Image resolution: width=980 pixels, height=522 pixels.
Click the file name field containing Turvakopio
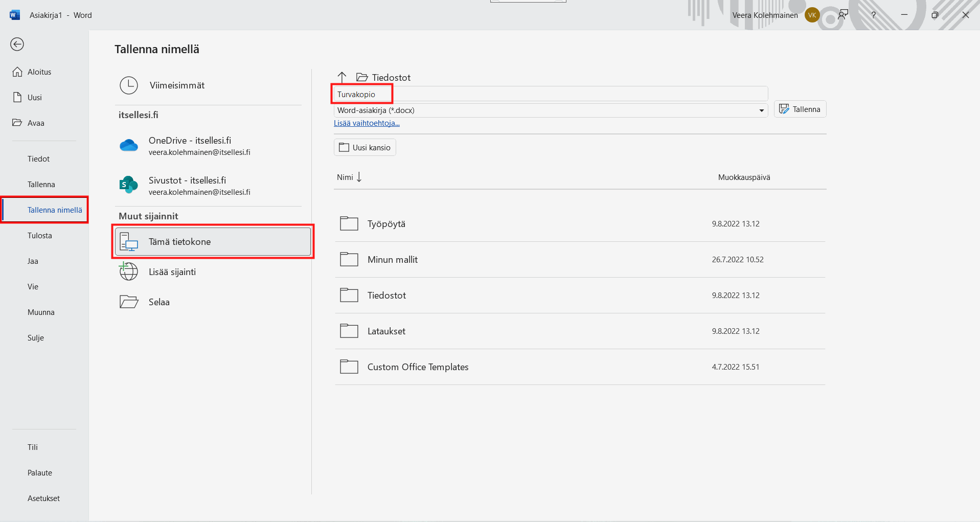point(551,95)
